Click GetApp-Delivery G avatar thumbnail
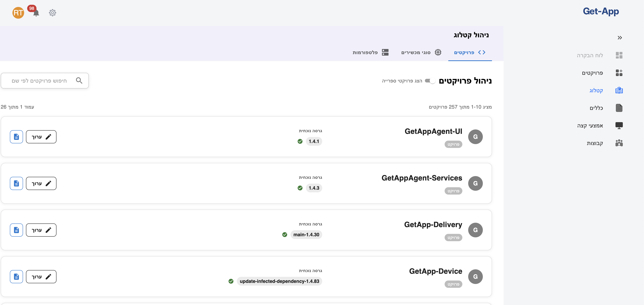Viewport: 644px width, 305px height. click(475, 230)
